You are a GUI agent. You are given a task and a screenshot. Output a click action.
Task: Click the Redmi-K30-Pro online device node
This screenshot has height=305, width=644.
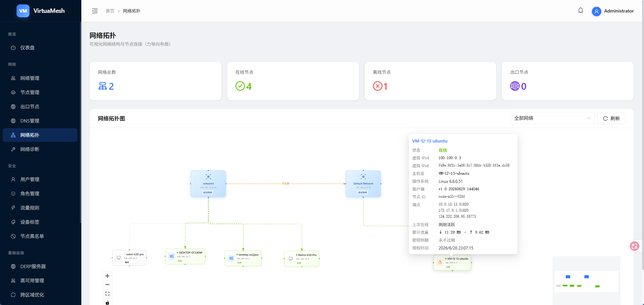tap(302, 259)
